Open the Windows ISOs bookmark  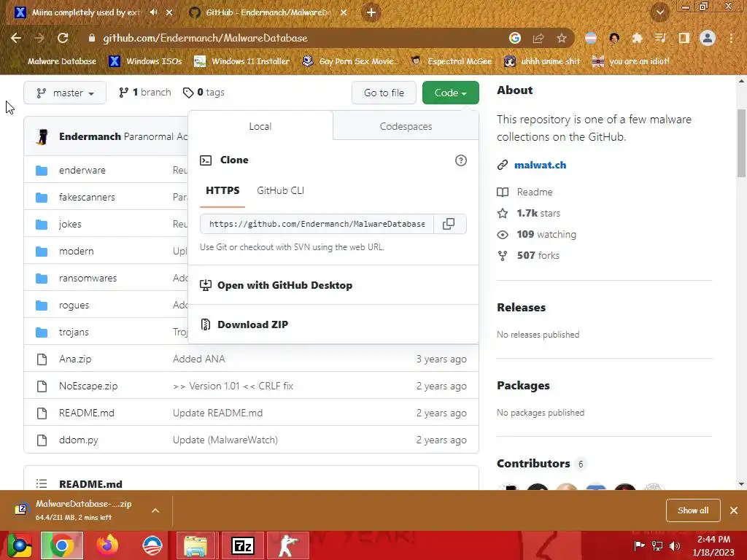pyautogui.click(x=146, y=61)
